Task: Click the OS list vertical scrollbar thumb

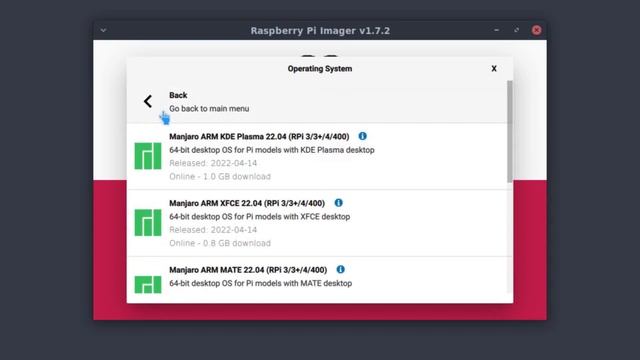Action: [509, 131]
